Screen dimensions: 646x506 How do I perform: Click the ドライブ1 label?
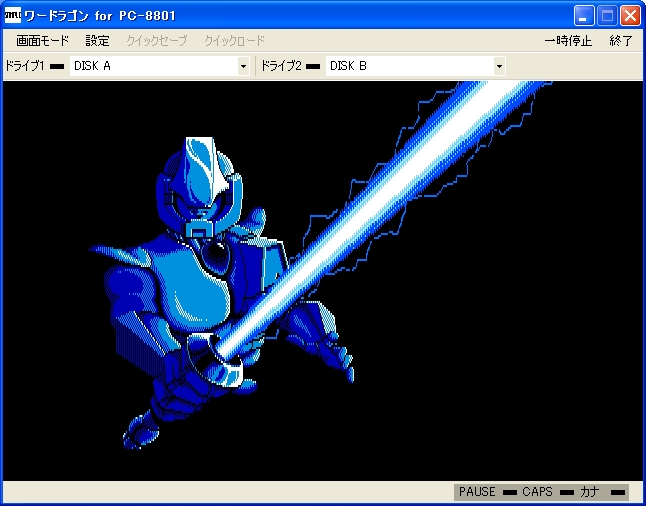(25, 66)
